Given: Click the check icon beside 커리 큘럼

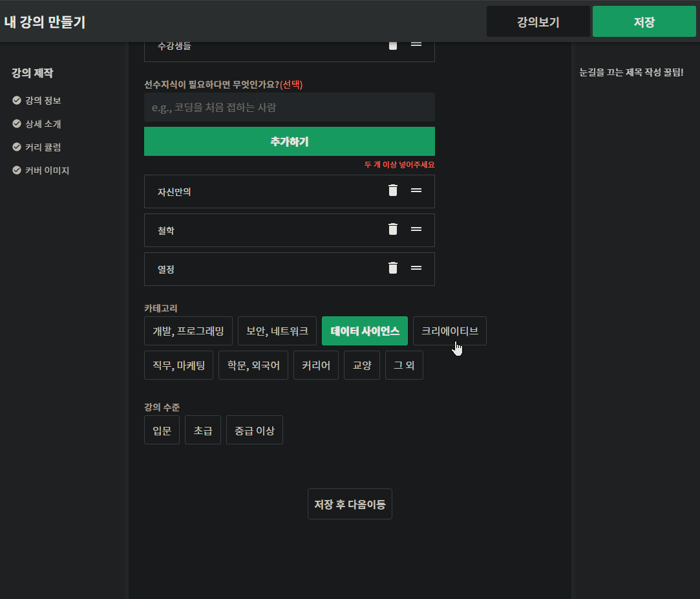Looking at the screenshot, I should click(x=17, y=147).
